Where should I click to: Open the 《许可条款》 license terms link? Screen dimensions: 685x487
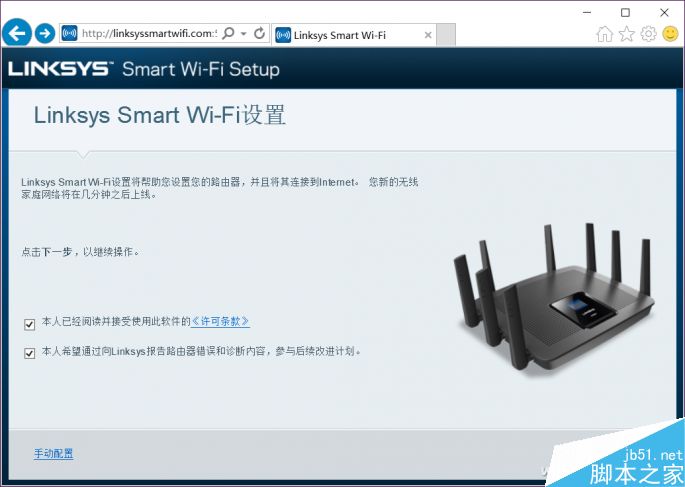tap(220, 321)
